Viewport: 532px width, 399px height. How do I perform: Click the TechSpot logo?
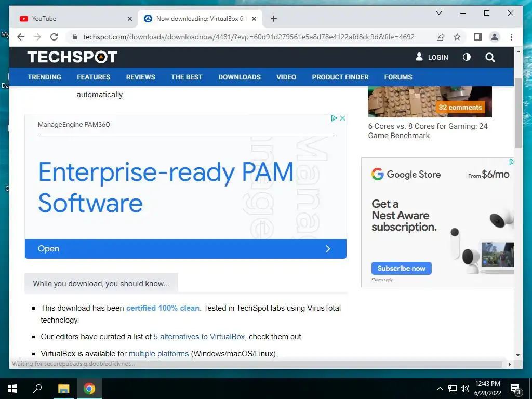72,57
